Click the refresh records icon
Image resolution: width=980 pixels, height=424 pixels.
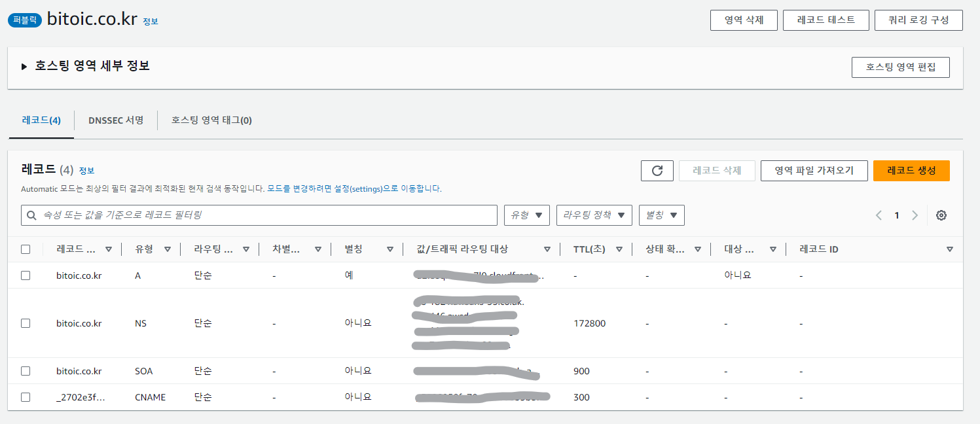point(657,170)
